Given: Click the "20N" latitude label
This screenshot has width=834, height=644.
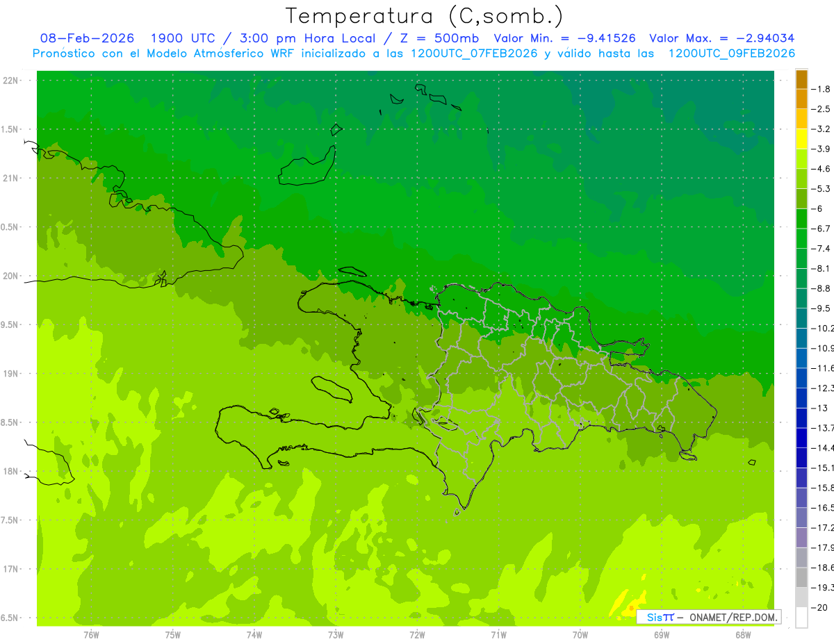Looking at the screenshot, I should pyautogui.click(x=10, y=276).
